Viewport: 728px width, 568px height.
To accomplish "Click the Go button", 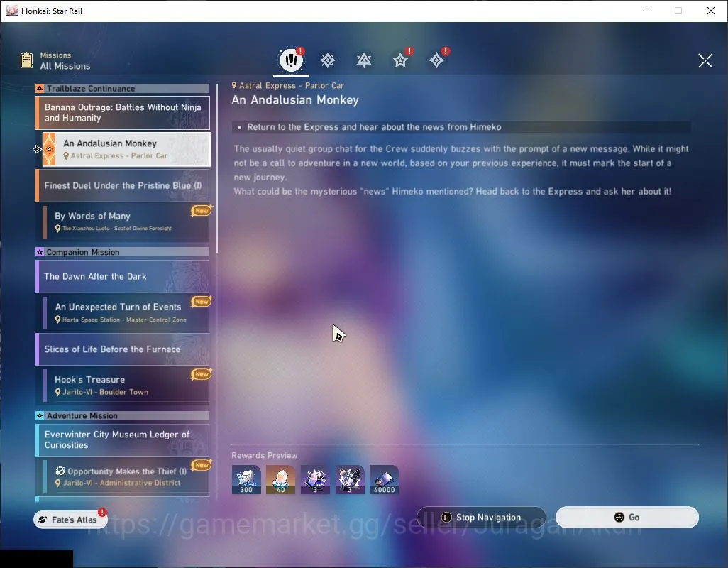I will [x=627, y=518].
